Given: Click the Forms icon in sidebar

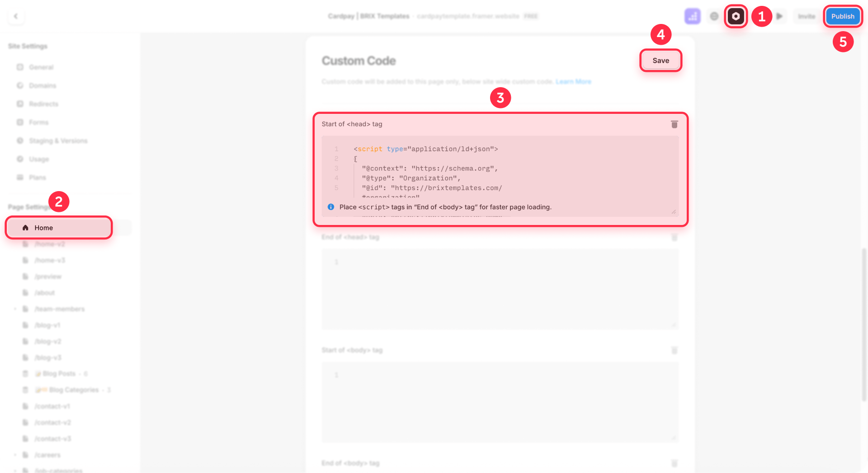Looking at the screenshot, I should (20, 122).
